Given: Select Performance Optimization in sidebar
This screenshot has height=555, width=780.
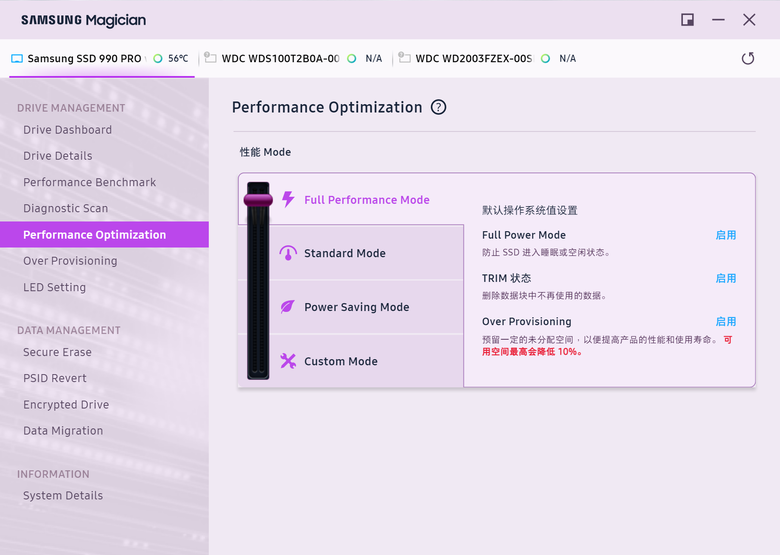Looking at the screenshot, I should point(104,235).
